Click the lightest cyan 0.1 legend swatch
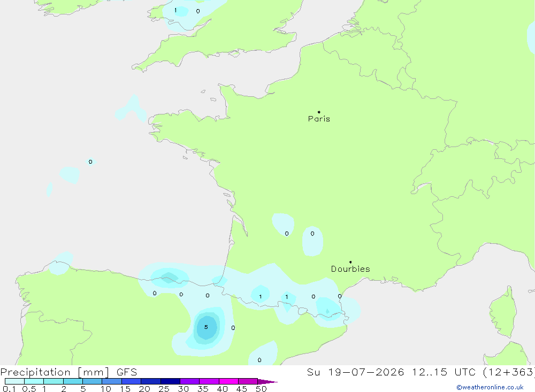 [14, 381]
